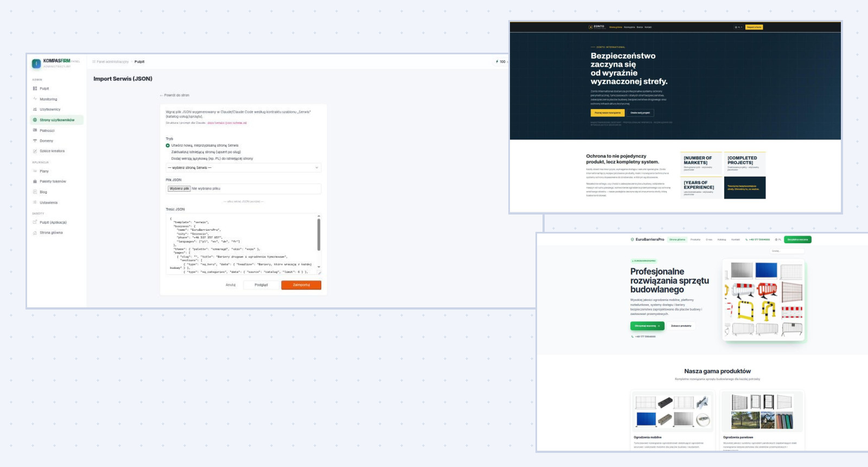Click phone number in EuroBarriersPro navbar
Image resolution: width=868 pixels, height=467 pixels.
[x=759, y=239]
